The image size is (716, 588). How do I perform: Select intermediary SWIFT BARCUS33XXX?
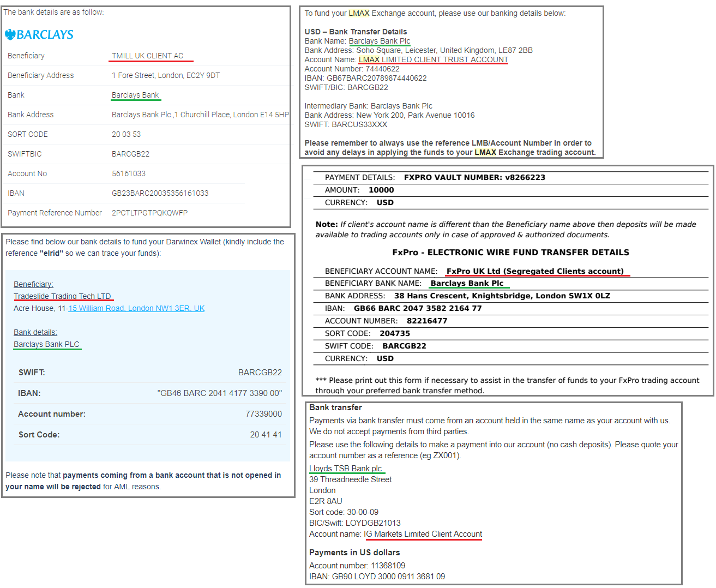359,124
